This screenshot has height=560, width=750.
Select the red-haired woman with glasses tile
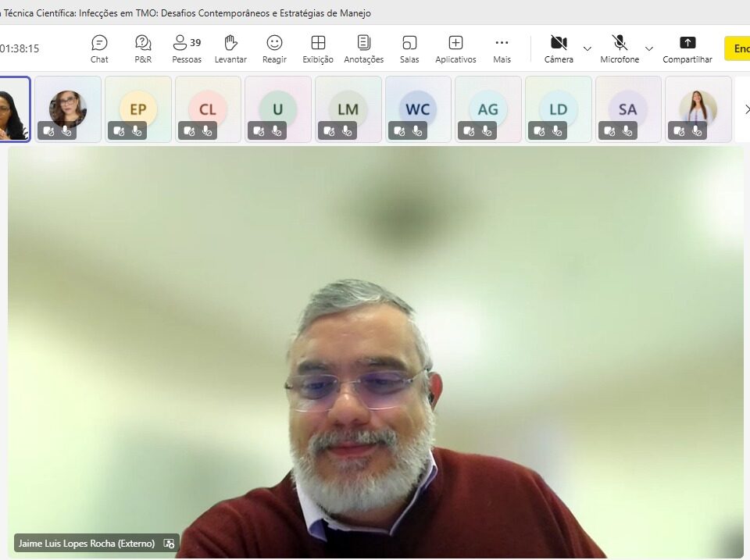[68, 109]
